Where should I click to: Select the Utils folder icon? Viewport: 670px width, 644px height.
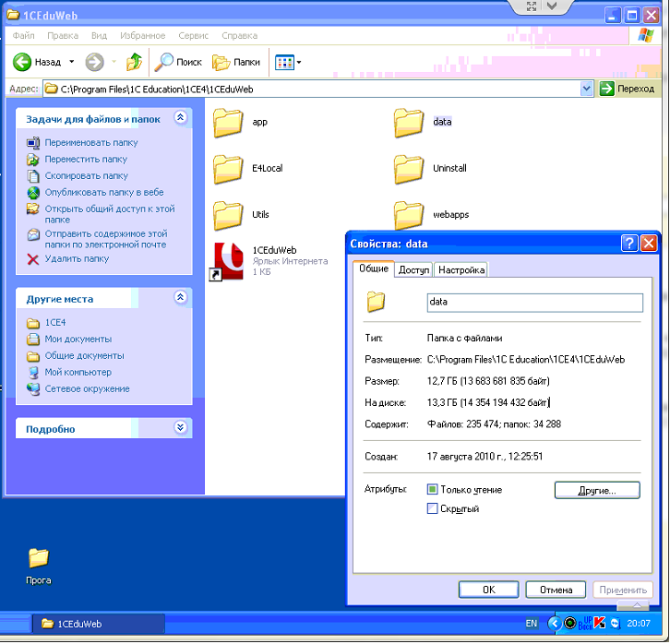[228, 215]
